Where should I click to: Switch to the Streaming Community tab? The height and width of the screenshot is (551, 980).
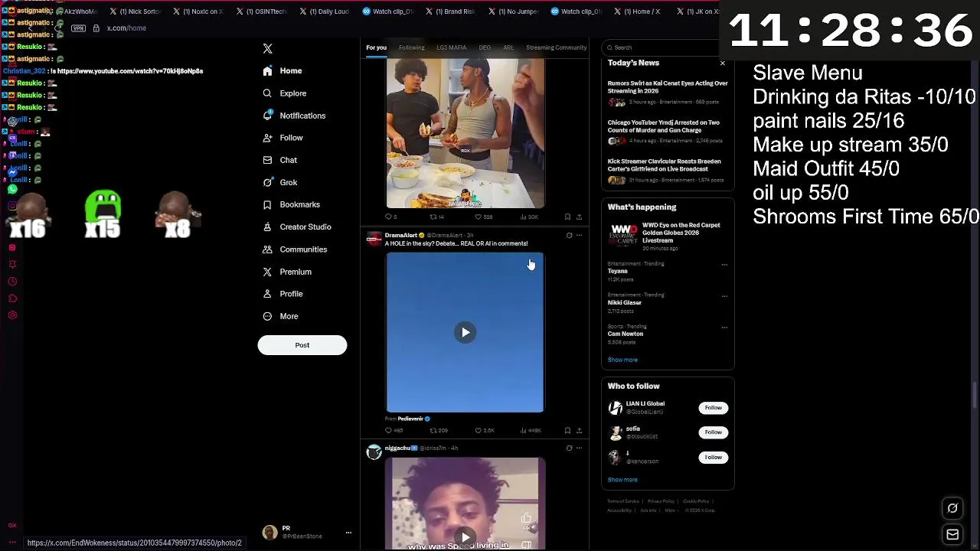(556, 47)
